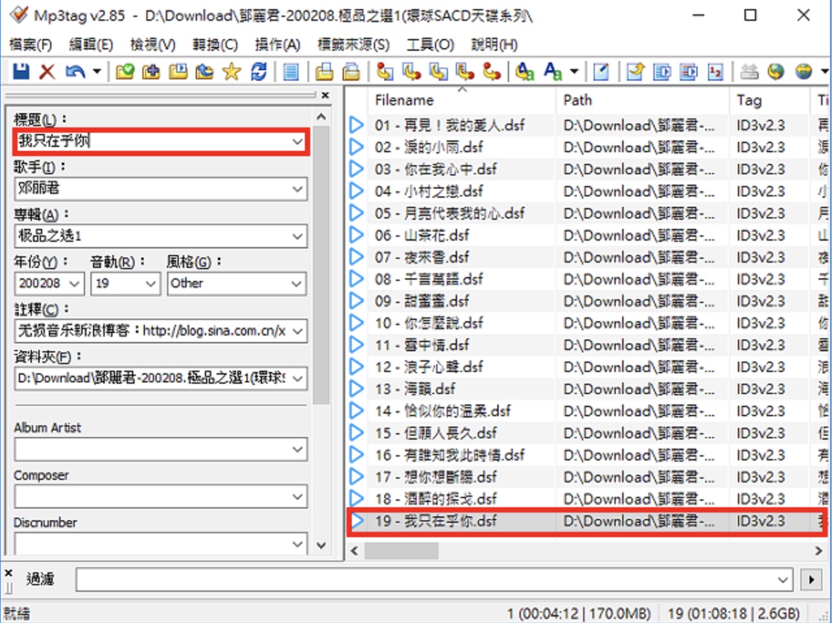Click the tag panel scroll down arrow
This screenshot has height=623, width=840.
coord(321,546)
